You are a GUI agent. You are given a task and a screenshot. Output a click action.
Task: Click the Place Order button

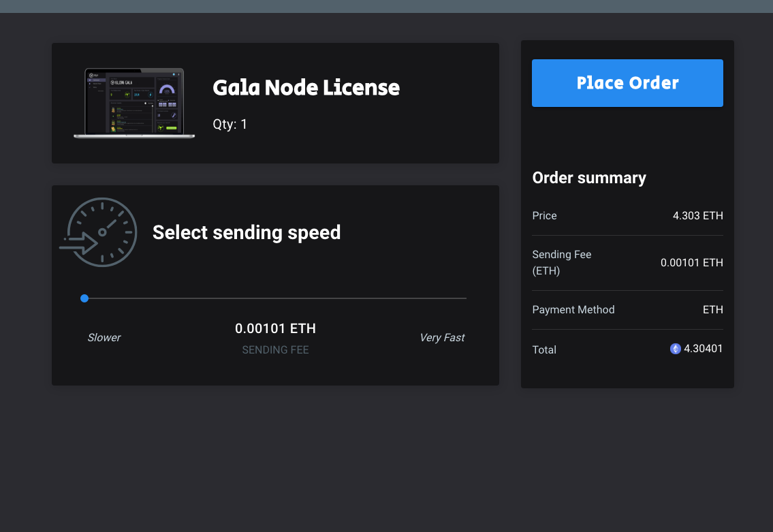627,83
